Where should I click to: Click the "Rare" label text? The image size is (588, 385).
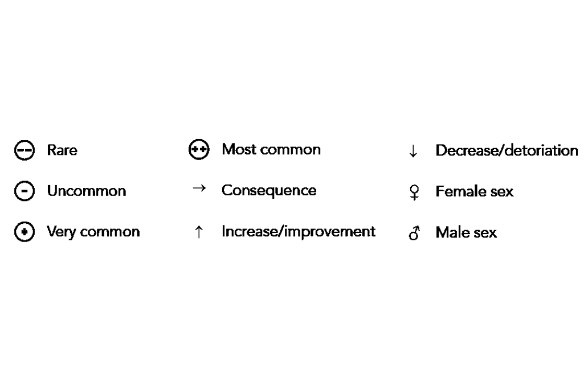point(62,151)
